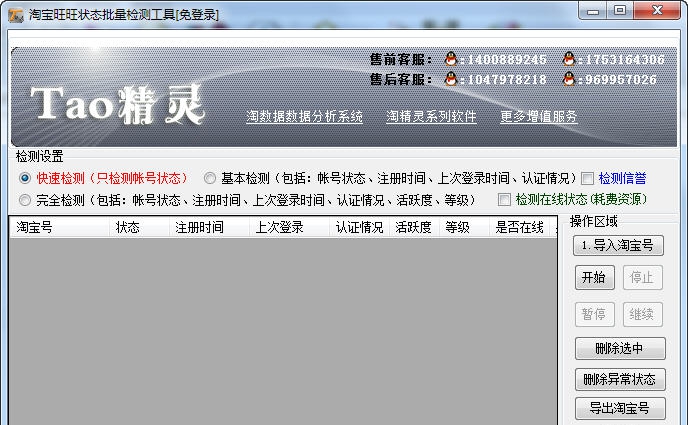Click QQ penguin icon beside 969957026
The width and height of the screenshot is (688, 425).
(x=569, y=79)
